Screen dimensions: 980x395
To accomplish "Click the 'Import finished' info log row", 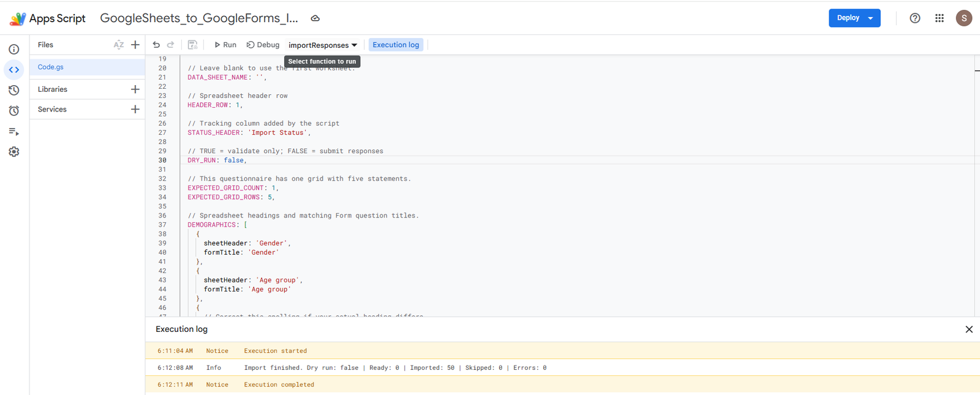I will coord(562,367).
